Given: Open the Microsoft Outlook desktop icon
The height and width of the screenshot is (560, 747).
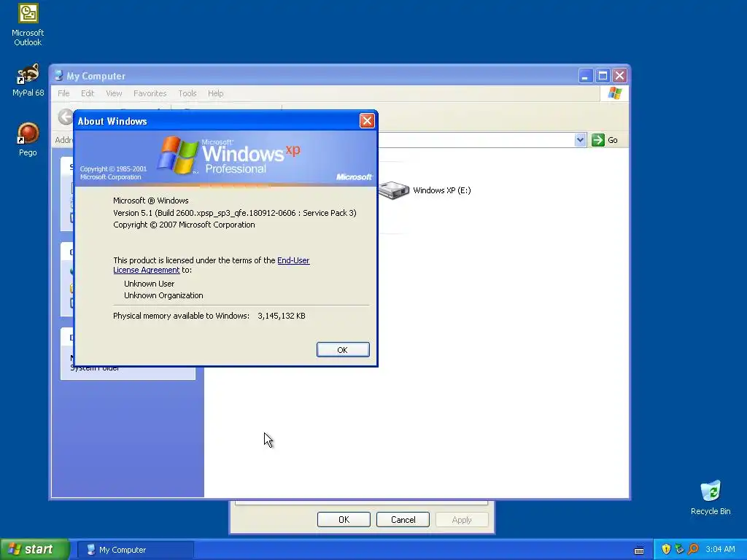Looking at the screenshot, I should [x=28, y=26].
